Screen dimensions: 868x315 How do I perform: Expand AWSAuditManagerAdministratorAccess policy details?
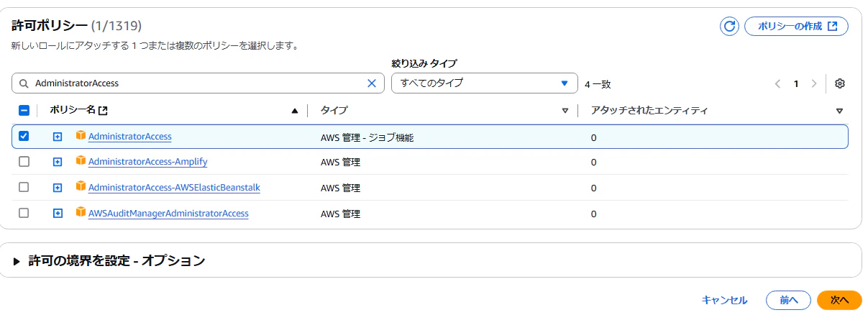click(x=58, y=214)
